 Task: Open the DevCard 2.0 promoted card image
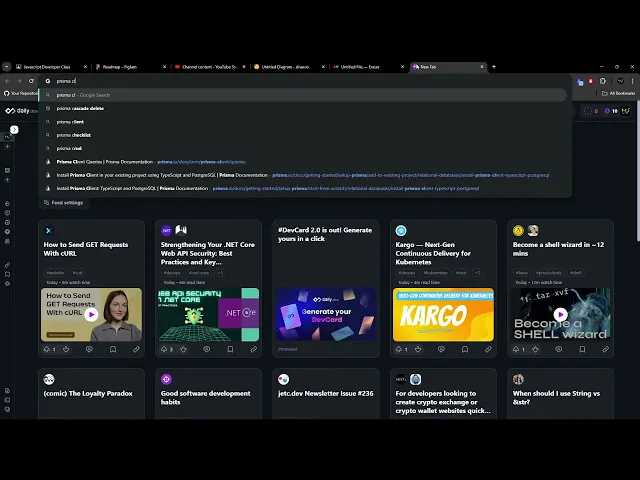326,315
